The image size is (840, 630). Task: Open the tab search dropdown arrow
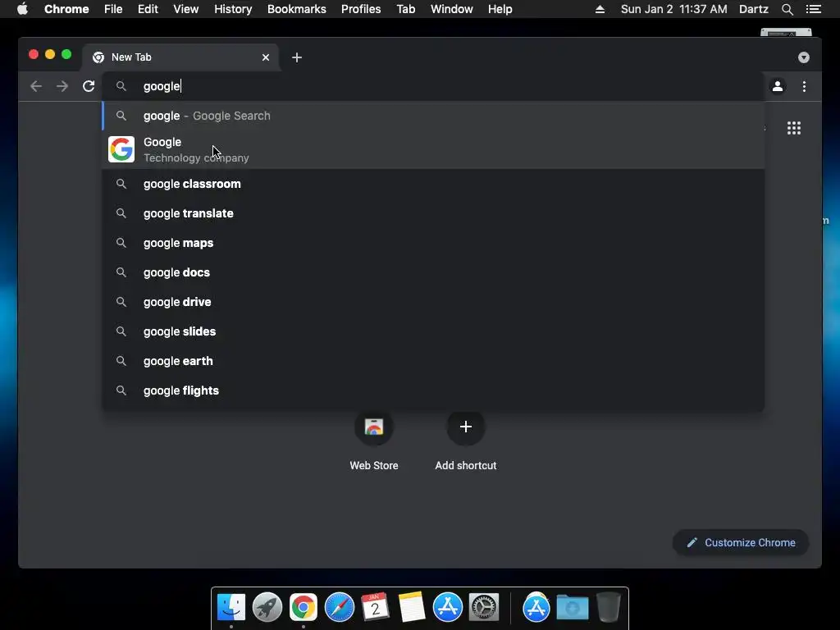click(804, 57)
